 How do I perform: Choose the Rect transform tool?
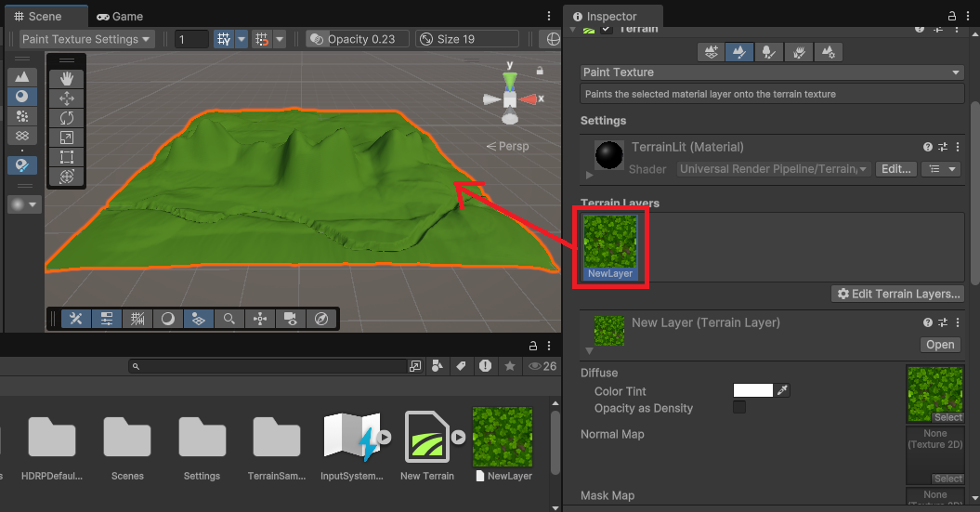[x=66, y=157]
